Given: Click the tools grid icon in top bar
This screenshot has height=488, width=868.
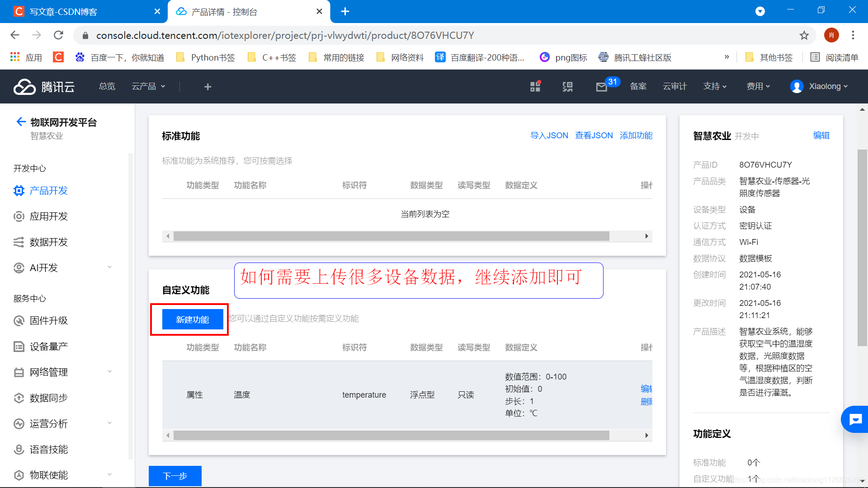Looking at the screenshot, I should point(535,86).
